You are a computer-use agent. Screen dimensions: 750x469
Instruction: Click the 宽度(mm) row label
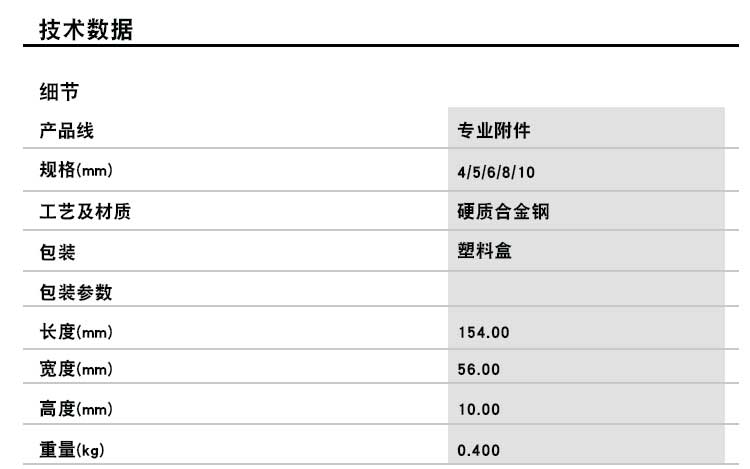tap(76, 370)
